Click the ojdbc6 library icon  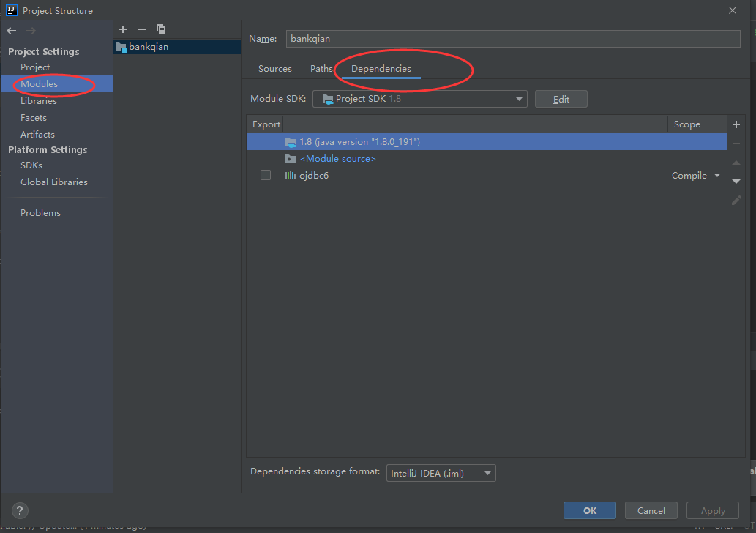click(x=291, y=176)
